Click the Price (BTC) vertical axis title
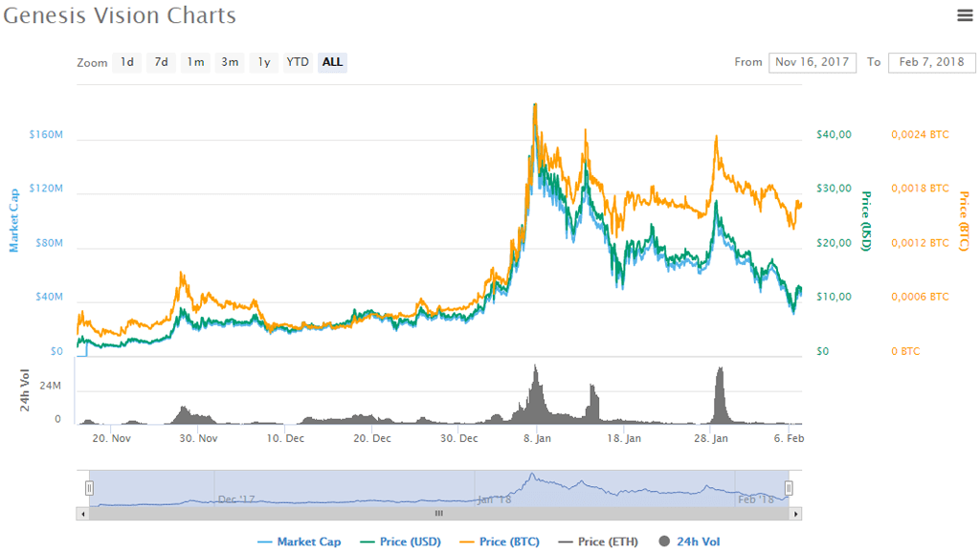980x554 pixels. 964,221
